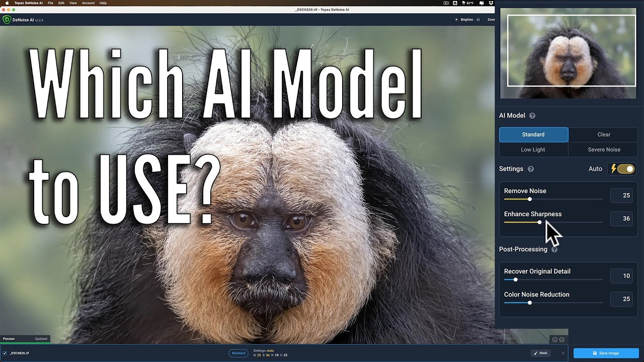This screenshot has height=362, width=644.
Task: Select the Clear AI model
Action: coord(603,135)
